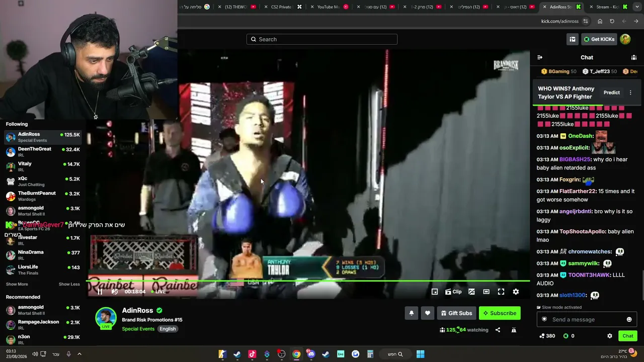
Task: Focus the Kick Search field
Action: (322, 39)
